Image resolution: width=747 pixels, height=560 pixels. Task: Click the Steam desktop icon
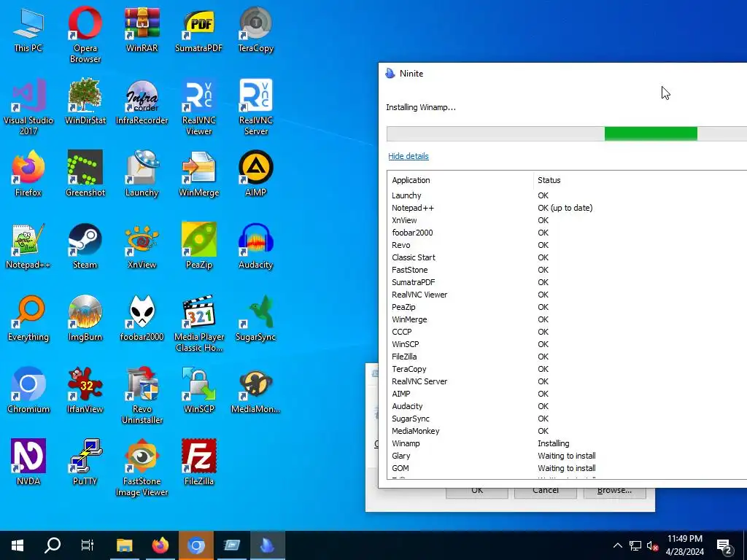click(x=85, y=246)
